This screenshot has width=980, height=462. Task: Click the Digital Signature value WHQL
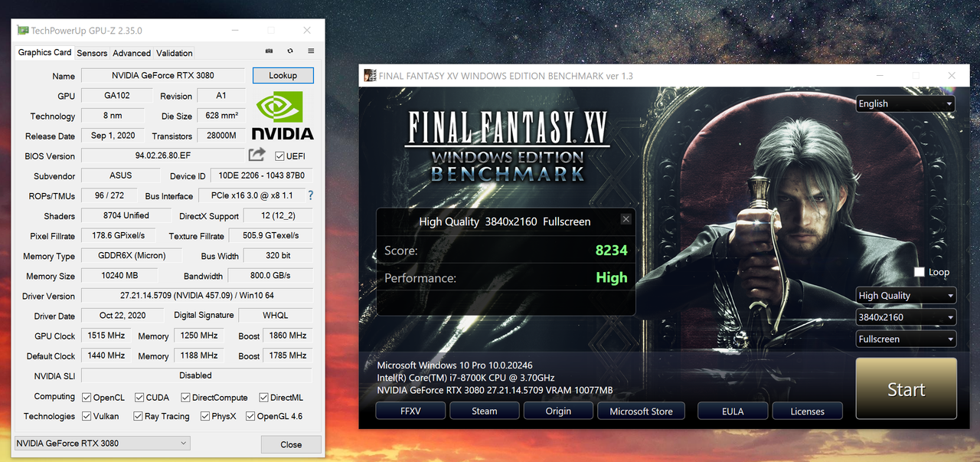(276, 316)
